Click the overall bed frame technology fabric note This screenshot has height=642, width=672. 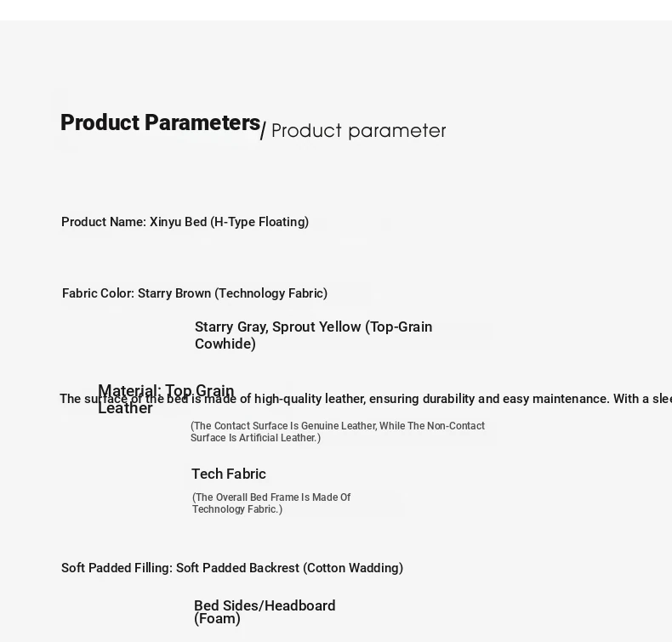(x=271, y=503)
